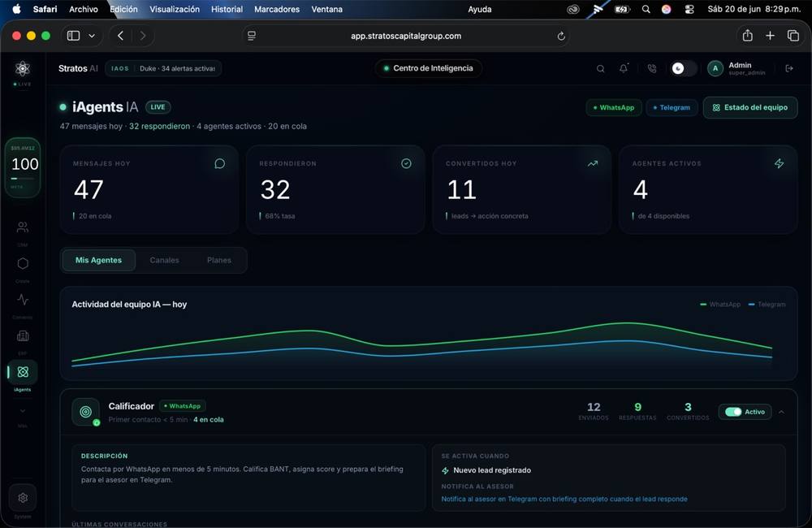The height and width of the screenshot is (528, 812).
Task: Open the hexagon module icon in the sidebar
Action: (x=23, y=264)
